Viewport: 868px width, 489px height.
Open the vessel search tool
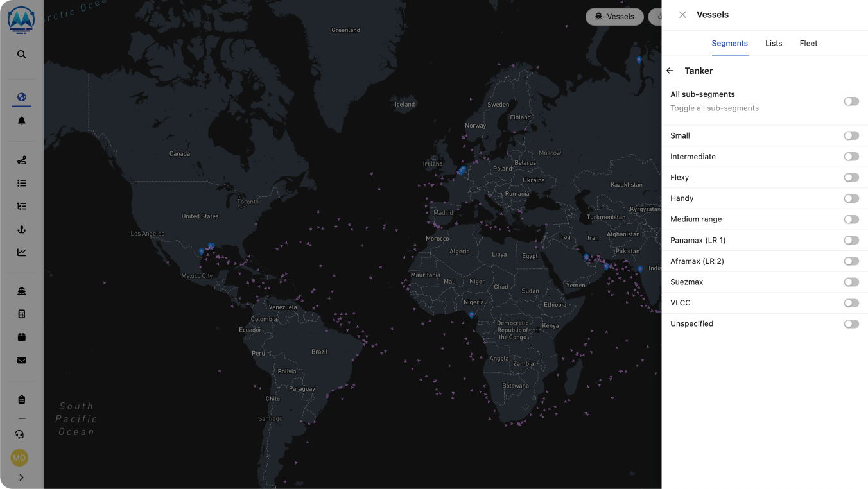point(21,54)
